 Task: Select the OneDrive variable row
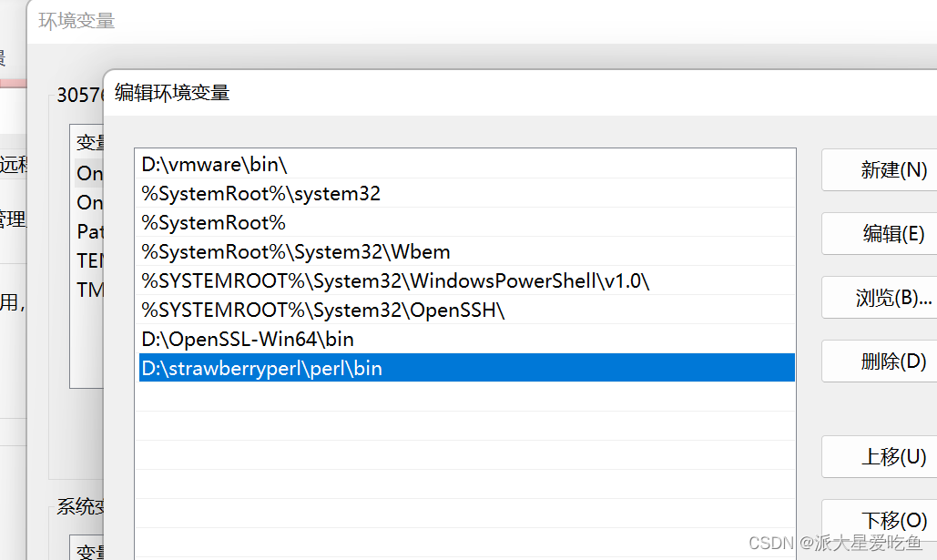tap(90, 173)
